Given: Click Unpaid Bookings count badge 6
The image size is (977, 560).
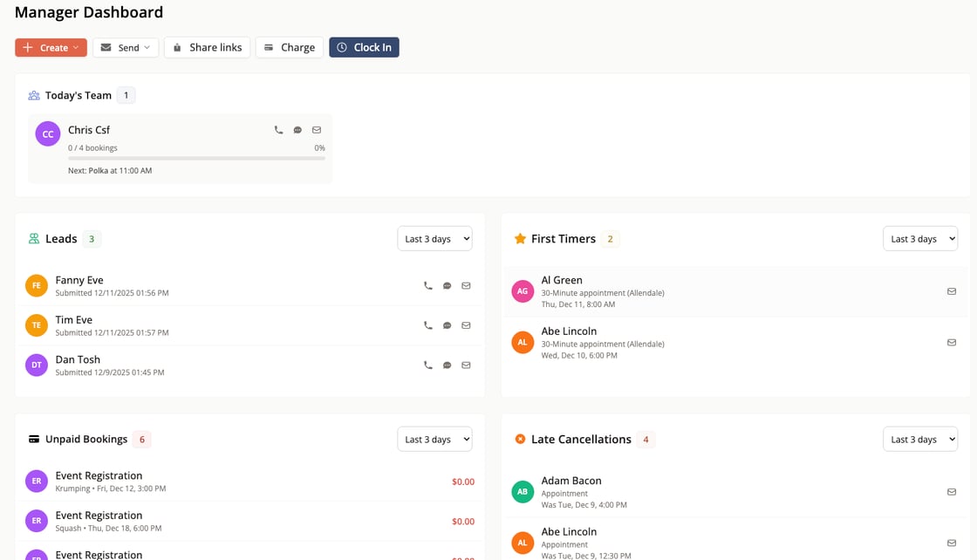Looking at the screenshot, I should pyautogui.click(x=142, y=439).
